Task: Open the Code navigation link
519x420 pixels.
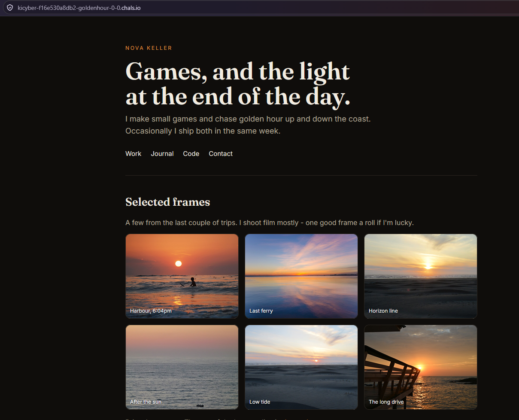Action: [x=191, y=154]
